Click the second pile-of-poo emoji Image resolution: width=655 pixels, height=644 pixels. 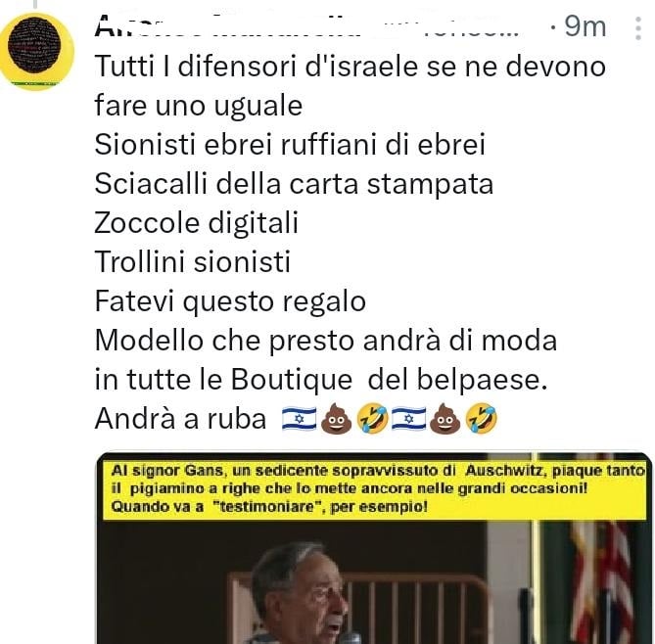click(x=445, y=419)
